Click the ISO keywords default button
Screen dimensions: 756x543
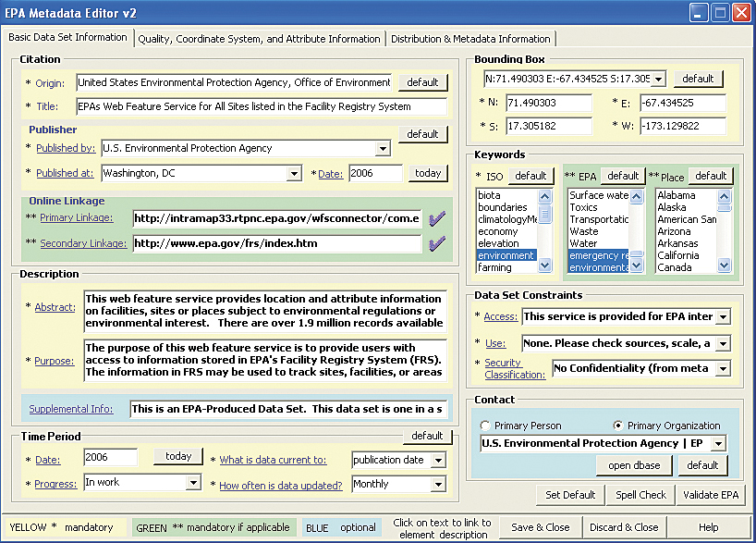[x=530, y=176]
